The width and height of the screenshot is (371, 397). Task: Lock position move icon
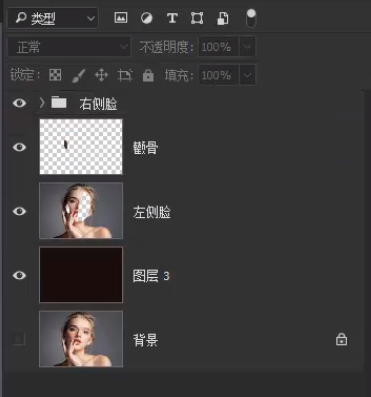coord(101,75)
